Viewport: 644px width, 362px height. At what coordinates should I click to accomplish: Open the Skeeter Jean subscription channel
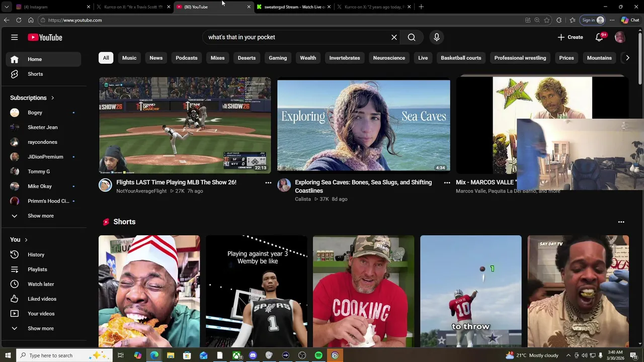tap(43, 127)
